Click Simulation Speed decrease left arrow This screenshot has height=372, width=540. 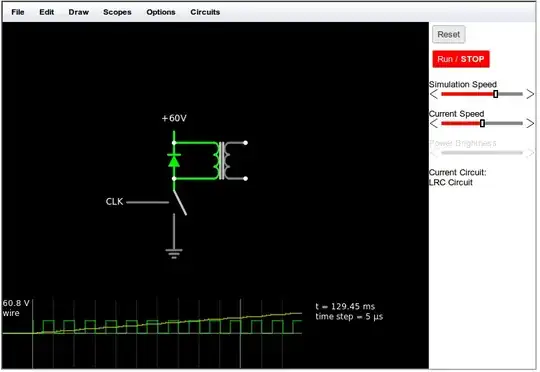[x=434, y=94]
